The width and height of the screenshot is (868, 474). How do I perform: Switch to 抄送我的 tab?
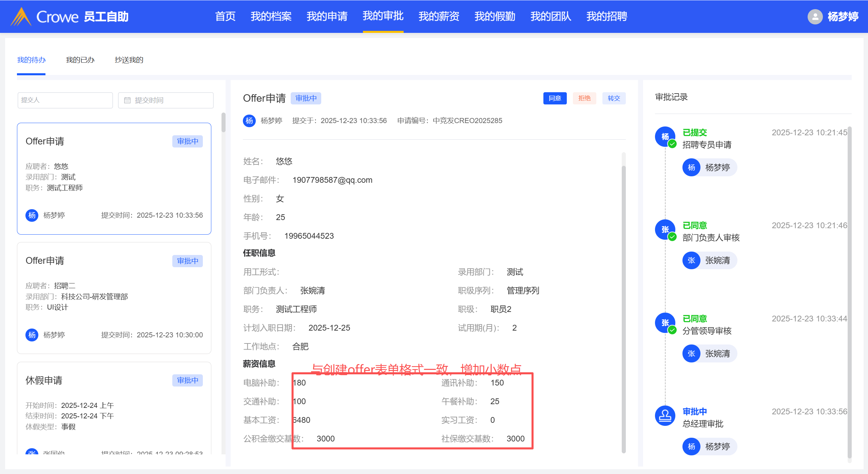[129, 60]
